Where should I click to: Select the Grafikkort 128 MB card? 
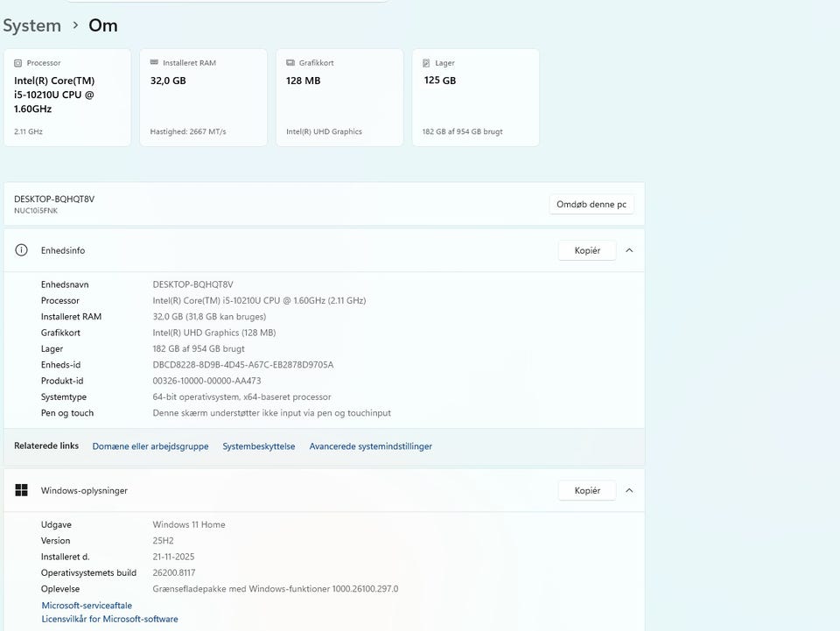(x=339, y=97)
